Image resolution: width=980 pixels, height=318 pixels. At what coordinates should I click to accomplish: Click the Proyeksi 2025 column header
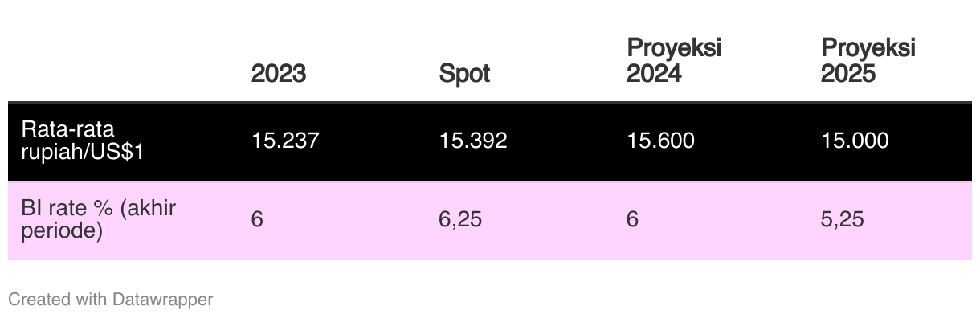[868, 61]
